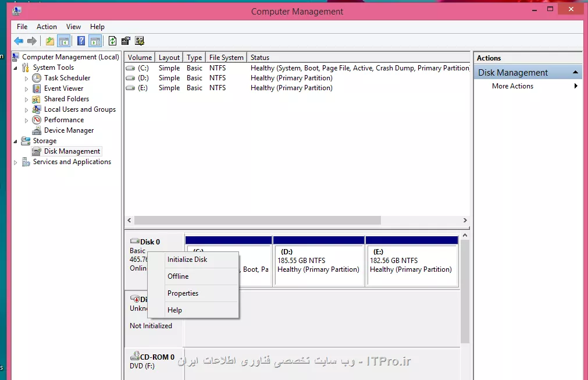Image resolution: width=588 pixels, height=380 pixels.
Task: Click the CD-ROM 0 drive icon
Action: click(x=135, y=356)
